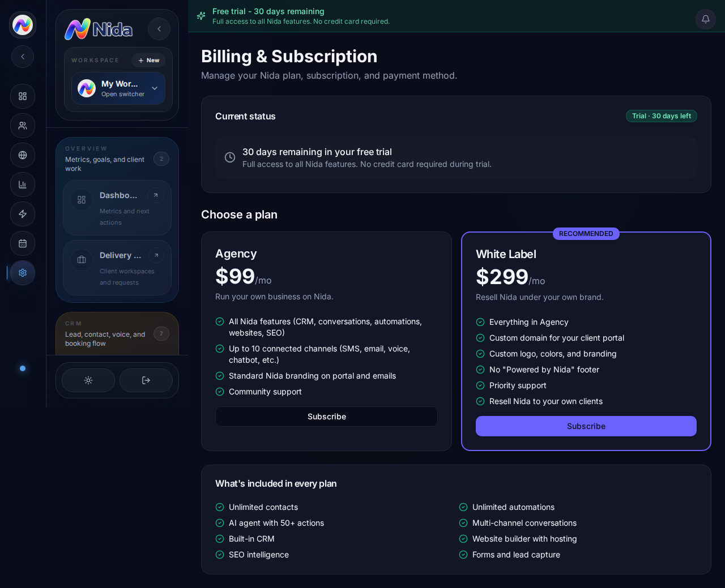Open the Delivery menu item
This screenshot has width=725, height=588.
(x=117, y=268)
